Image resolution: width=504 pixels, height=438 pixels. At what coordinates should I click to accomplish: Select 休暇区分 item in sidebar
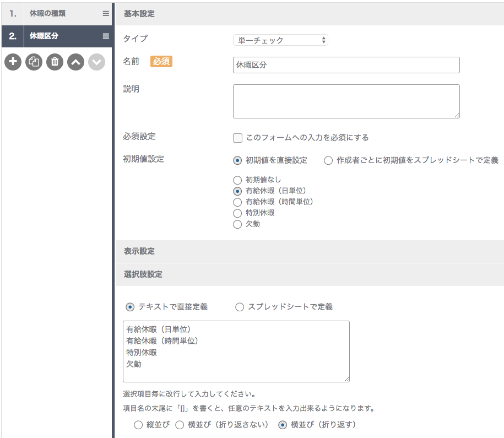[57, 36]
